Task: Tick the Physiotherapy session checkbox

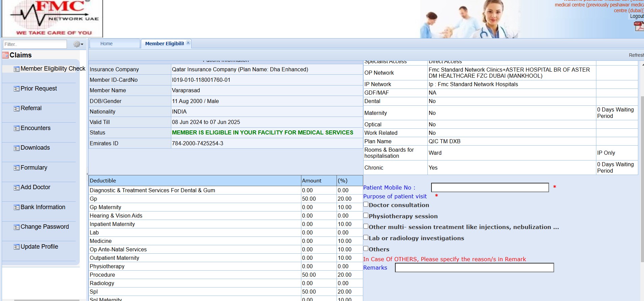Action: (x=366, y=216)
